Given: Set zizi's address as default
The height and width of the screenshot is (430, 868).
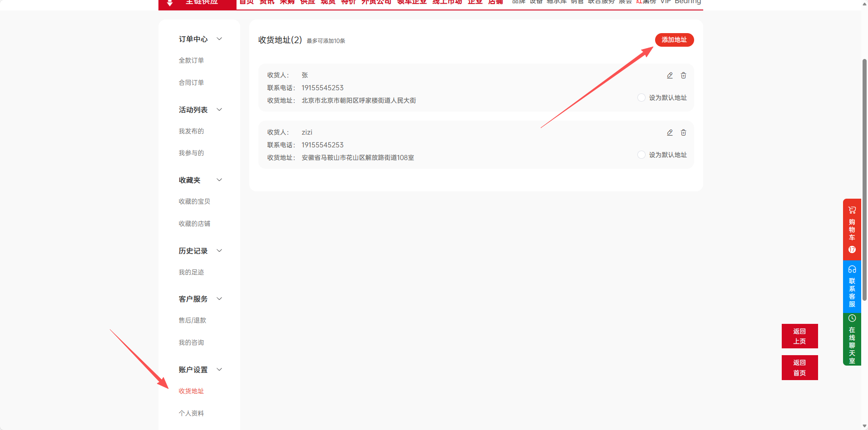Looking at the screenshot, I should click(641, 155).
